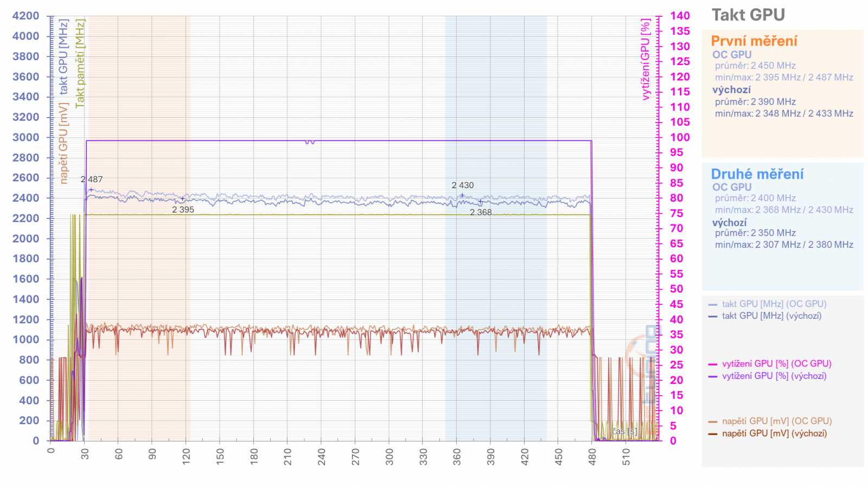This screenshot has width=868, height=487.
Task: Click the '480' time axis tick
Action: coord(592,457)
